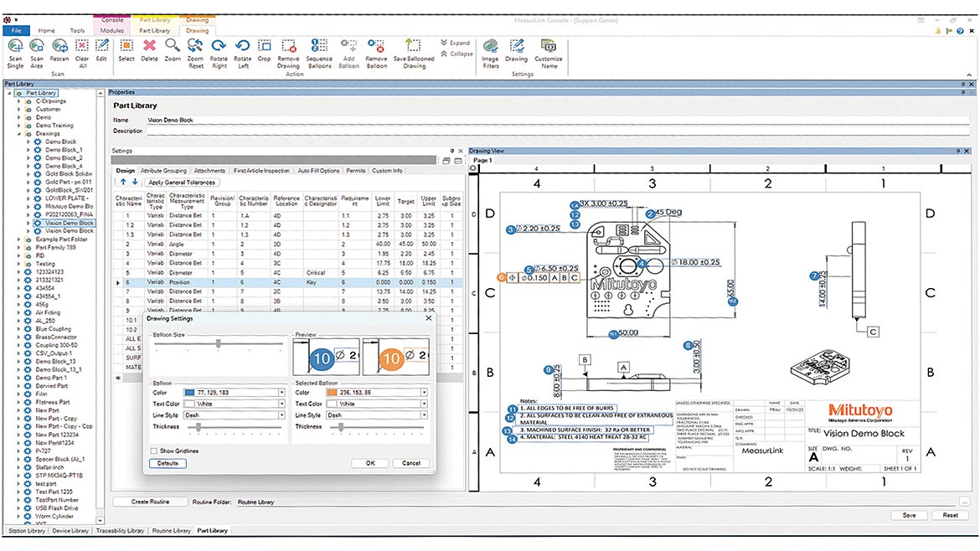Open the First Article Inspection tab
980x551 pixels.
click(261, 171)
